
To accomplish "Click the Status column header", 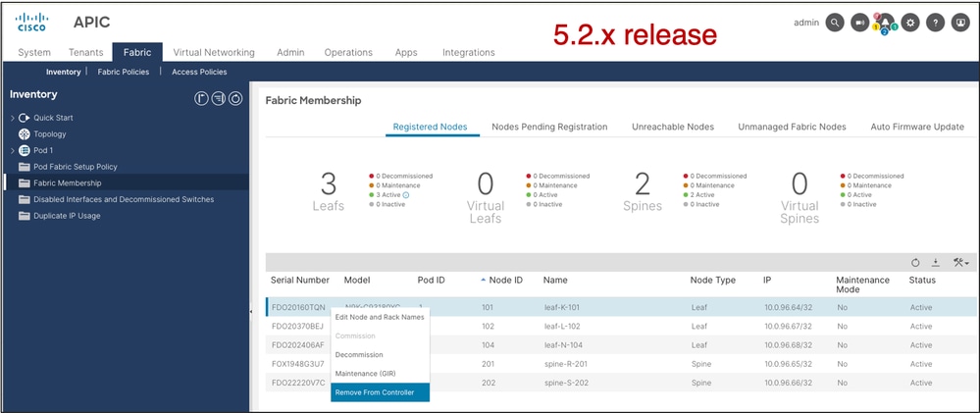I will (922, 280).
